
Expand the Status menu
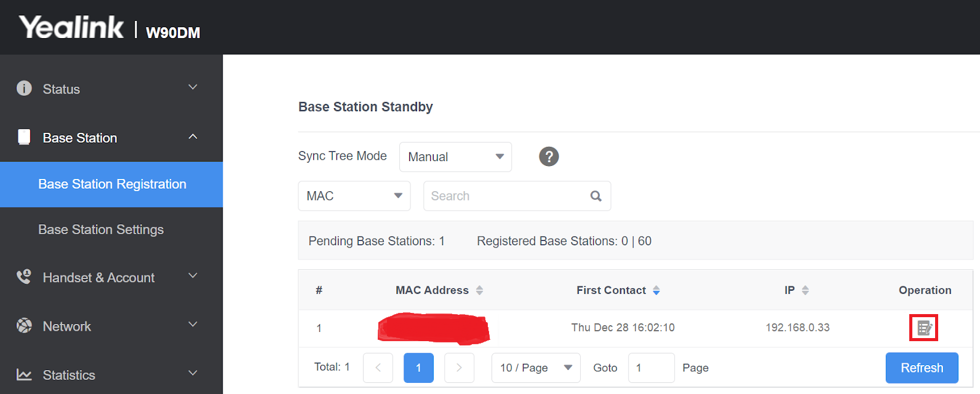111,89
